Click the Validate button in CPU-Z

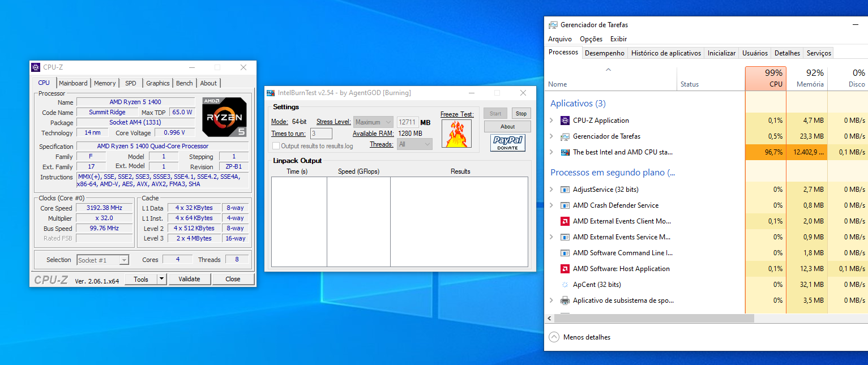tap(189, 279)
